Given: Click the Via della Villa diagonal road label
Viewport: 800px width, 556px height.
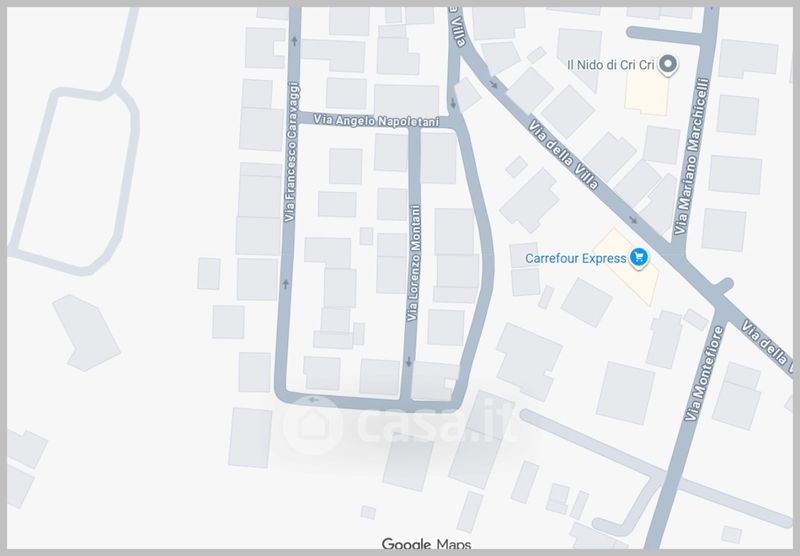Looking at the screenshot, I should point(563,155).
